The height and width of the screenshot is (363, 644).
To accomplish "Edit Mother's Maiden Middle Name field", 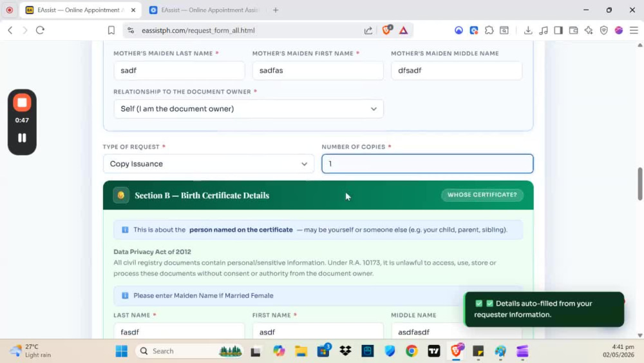I will (457, 70).
